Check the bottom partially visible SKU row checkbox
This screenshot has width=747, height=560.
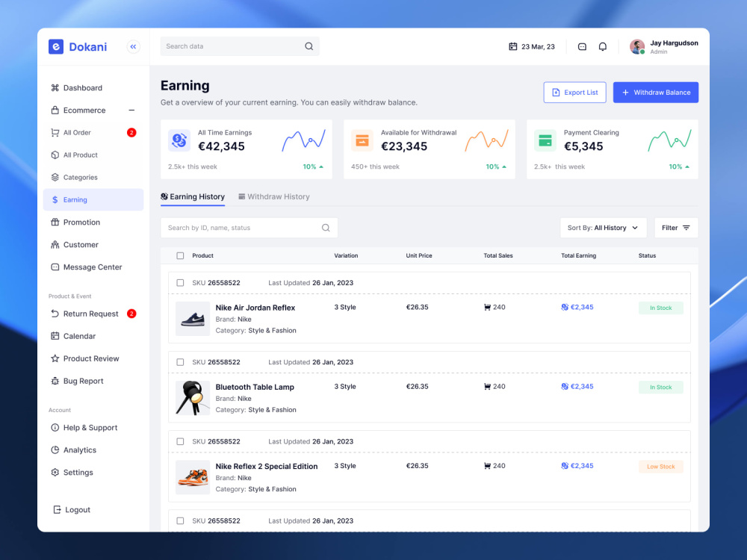180,521
